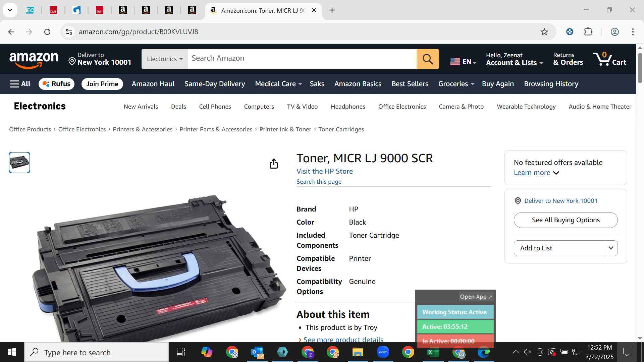
Task: Click the page vertical scrollbar thumb
Action: [x=640, y=68]
